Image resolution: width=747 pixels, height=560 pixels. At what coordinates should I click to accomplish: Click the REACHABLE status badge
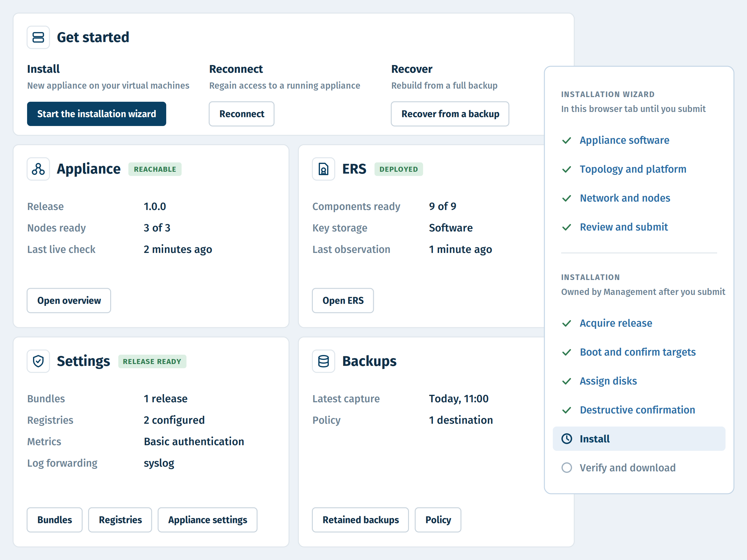pyautogui.click(x=155, y=170)
